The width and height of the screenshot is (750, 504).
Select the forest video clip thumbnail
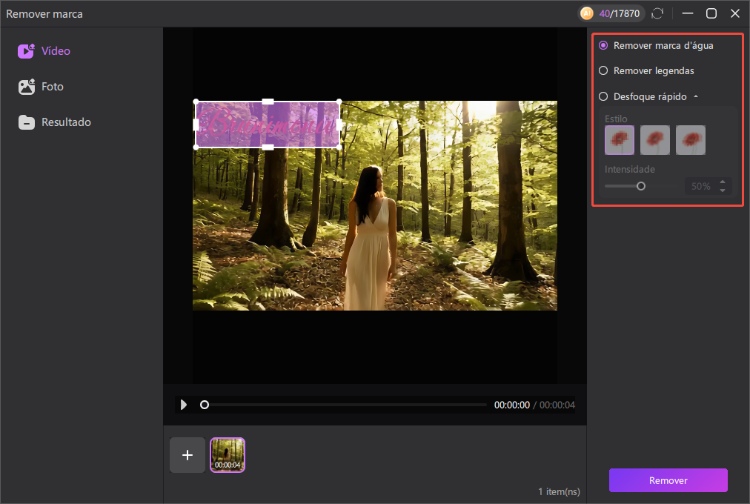pyautogui.click(x=228, y=455)
